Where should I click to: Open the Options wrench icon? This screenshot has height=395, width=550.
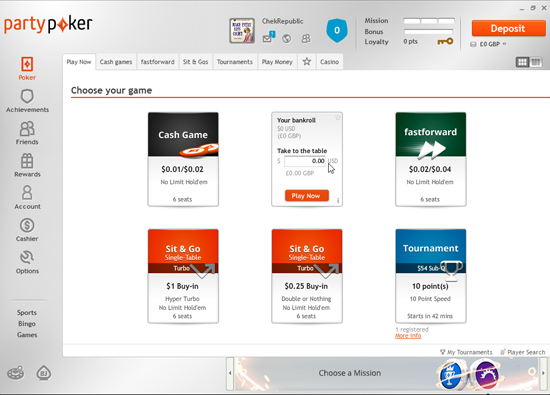[27, 257]
